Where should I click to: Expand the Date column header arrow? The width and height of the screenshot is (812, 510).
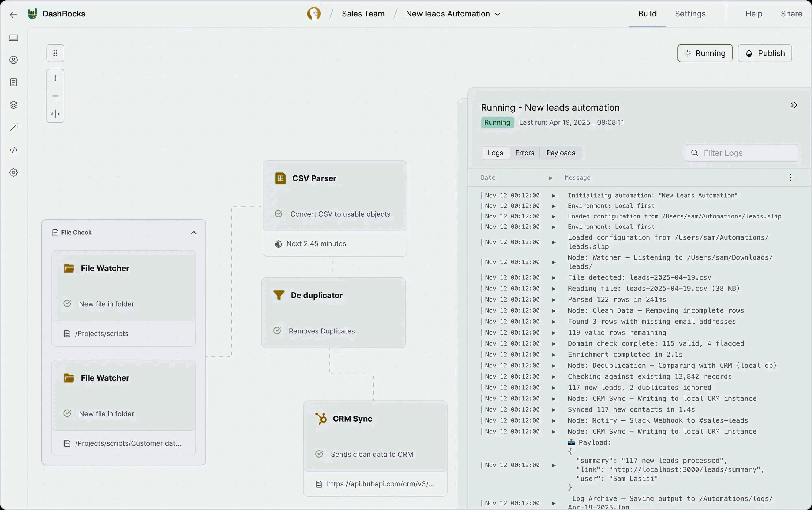click(551, 178)
